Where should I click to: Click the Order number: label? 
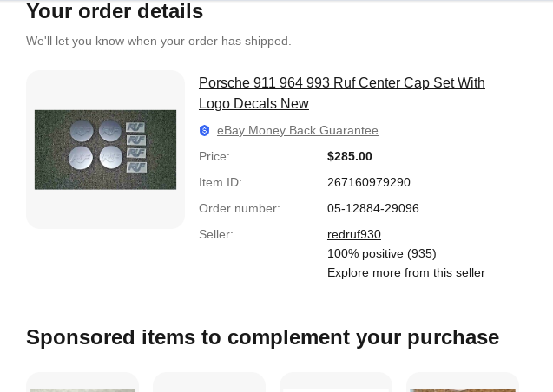point(239,208)
